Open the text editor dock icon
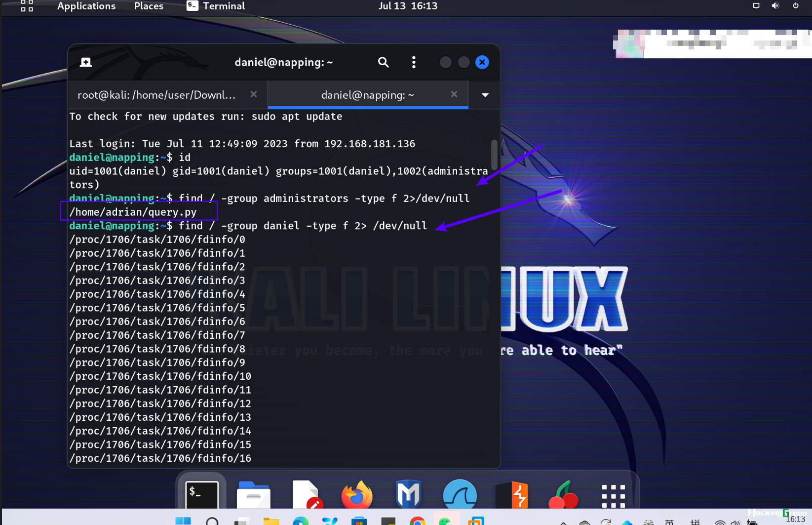 (x=307, y=494)
